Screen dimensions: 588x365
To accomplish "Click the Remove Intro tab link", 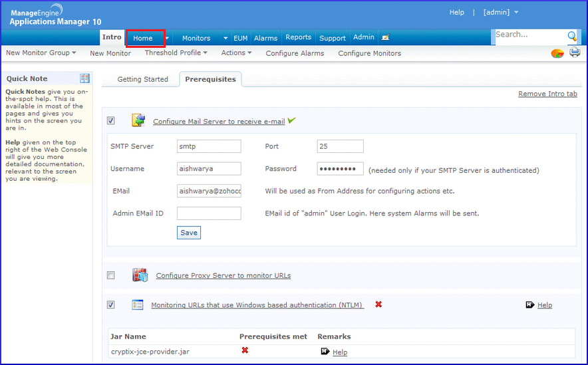I will 547,94.
